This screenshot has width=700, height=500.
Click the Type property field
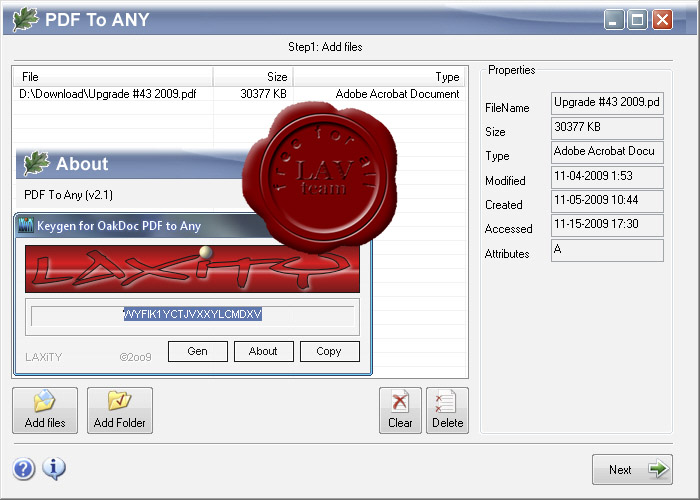pos(607,152)
